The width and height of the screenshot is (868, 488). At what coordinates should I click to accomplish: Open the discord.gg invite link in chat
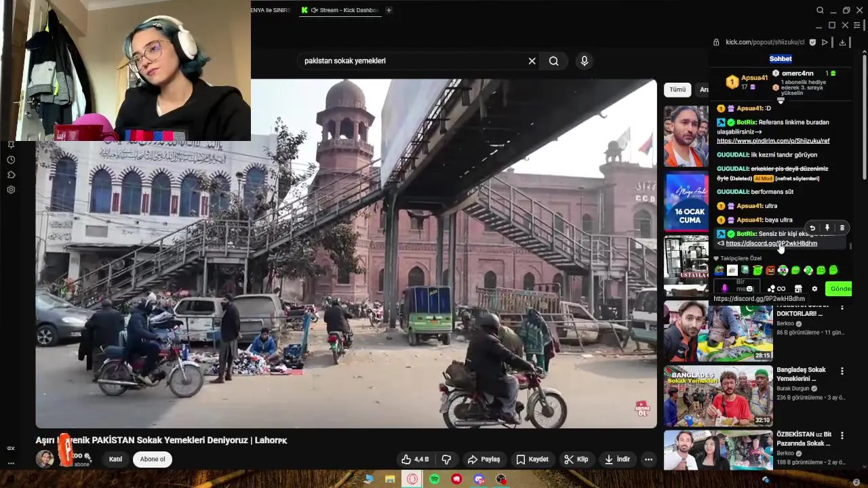(772, 243)
